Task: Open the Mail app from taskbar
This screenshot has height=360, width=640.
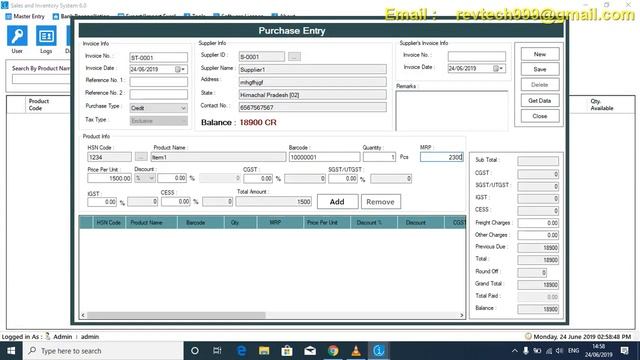Action: [310, 351]
